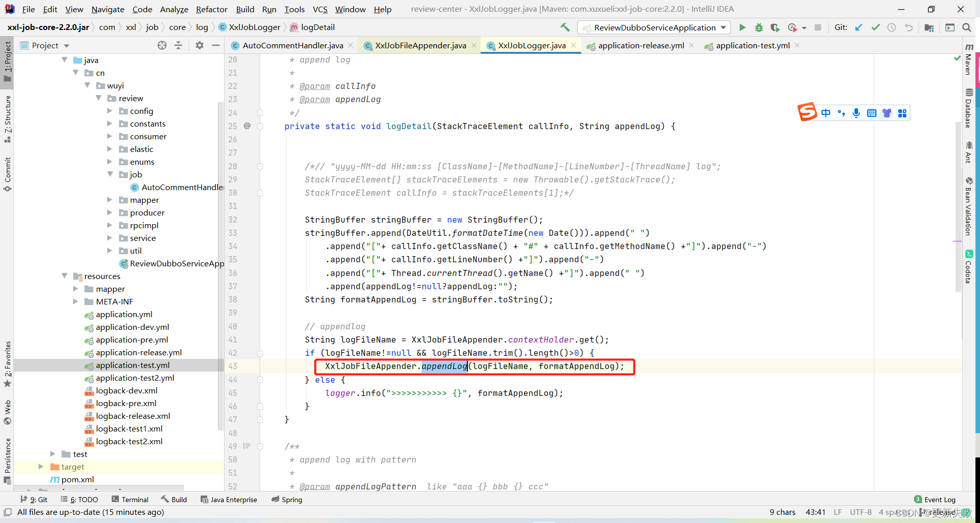Open the Maven tool window
The height and width of the screenshot is (523, 980).
[969, 59]
